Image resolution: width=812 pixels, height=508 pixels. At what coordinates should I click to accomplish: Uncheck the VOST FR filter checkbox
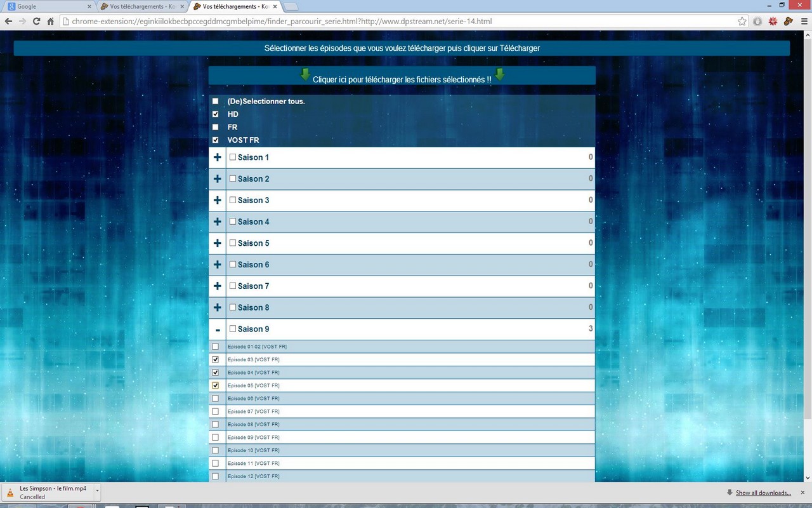pos(215,140)
